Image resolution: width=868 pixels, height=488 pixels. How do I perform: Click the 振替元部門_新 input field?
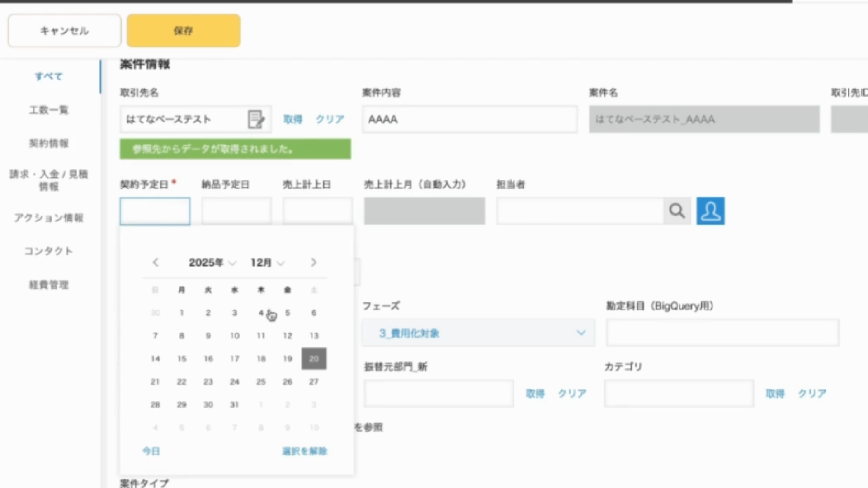click(x=438, y=393)
